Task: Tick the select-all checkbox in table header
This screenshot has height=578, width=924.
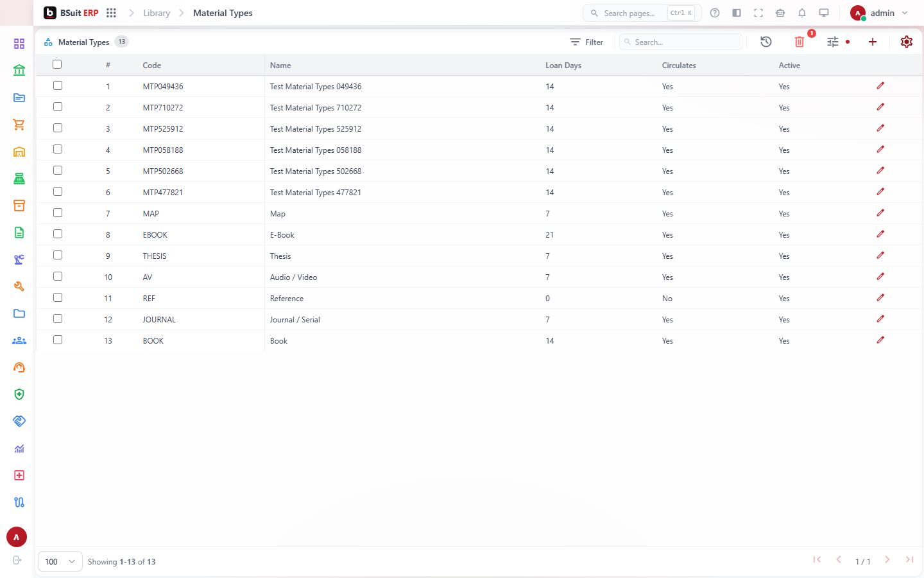Action: tap(57, 64)
